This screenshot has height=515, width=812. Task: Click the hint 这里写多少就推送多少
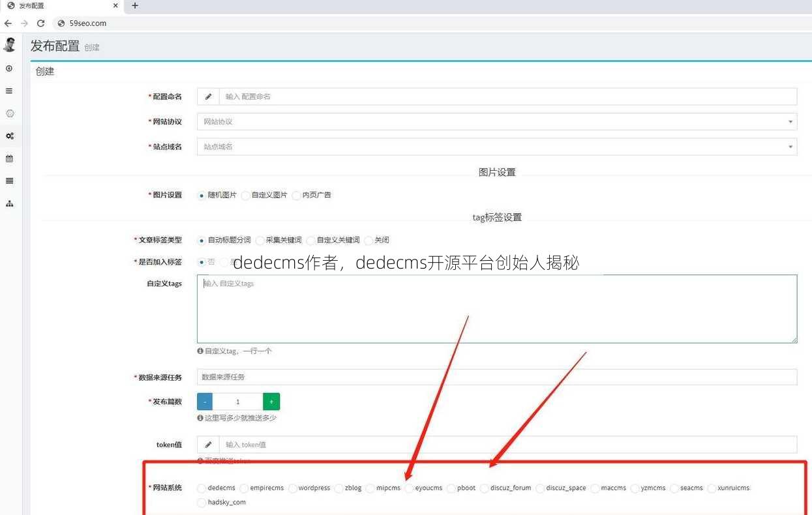pos(241,418)
